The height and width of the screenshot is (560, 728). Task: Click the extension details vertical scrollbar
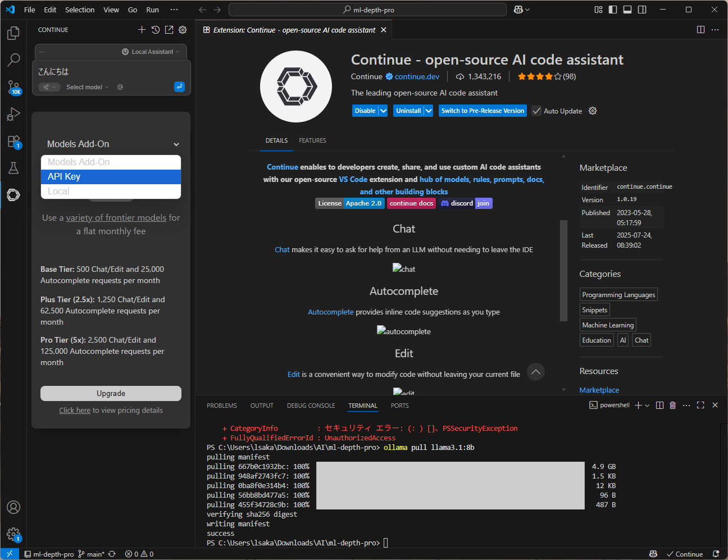coord(563,271)
